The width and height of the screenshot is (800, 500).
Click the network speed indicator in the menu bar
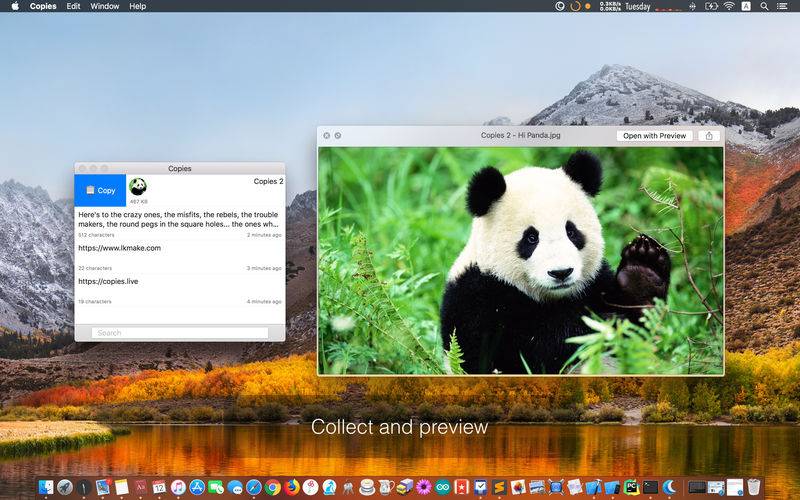point(610,6)
